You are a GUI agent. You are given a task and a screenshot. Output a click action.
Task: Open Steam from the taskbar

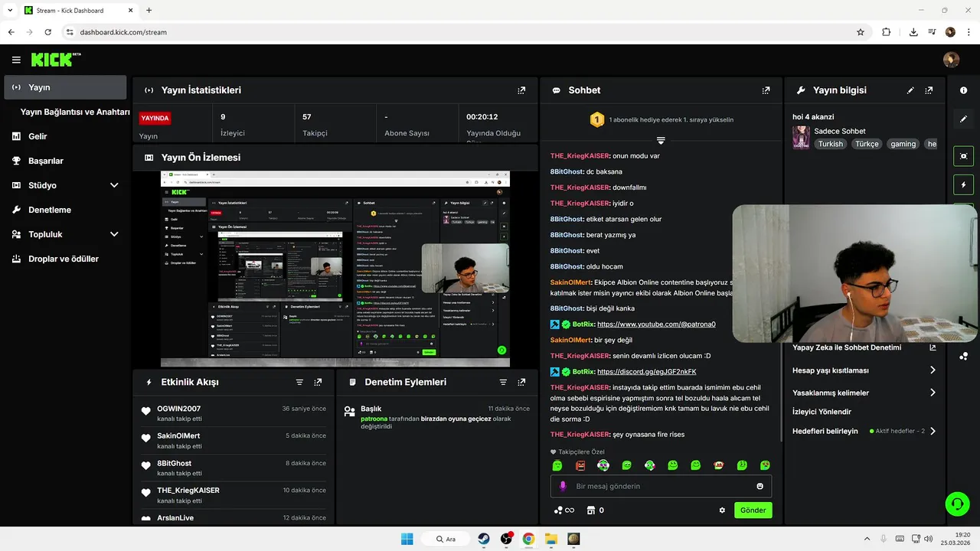click(484, 539)
